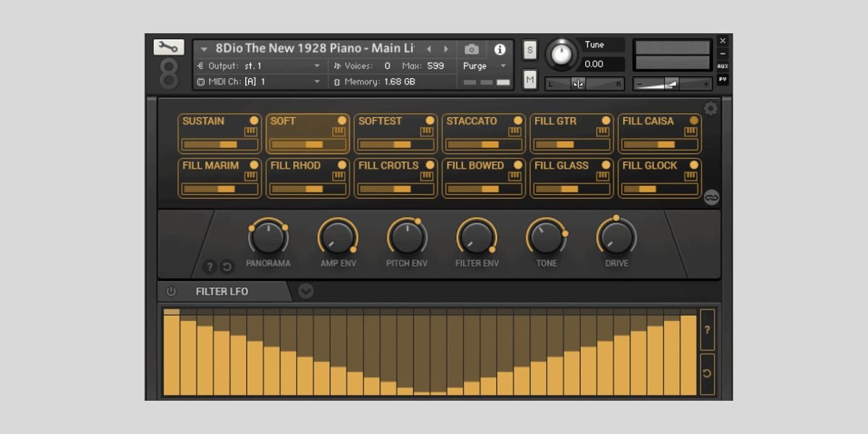Click the reset icon near PANORAMA knob
Screen dimensions: 868x434
[x=226, y=267]
